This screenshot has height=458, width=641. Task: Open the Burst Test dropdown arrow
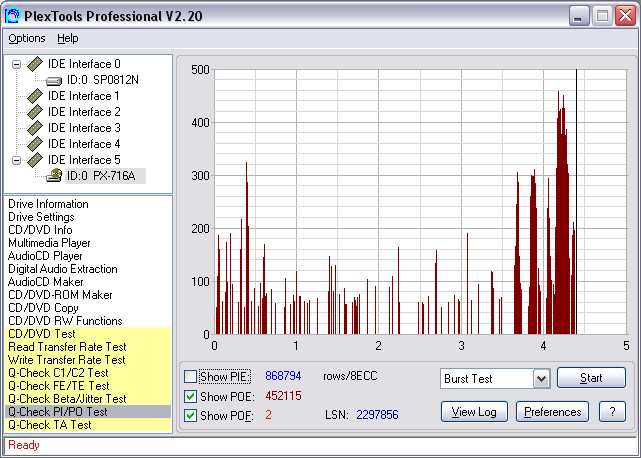(541, 379)
